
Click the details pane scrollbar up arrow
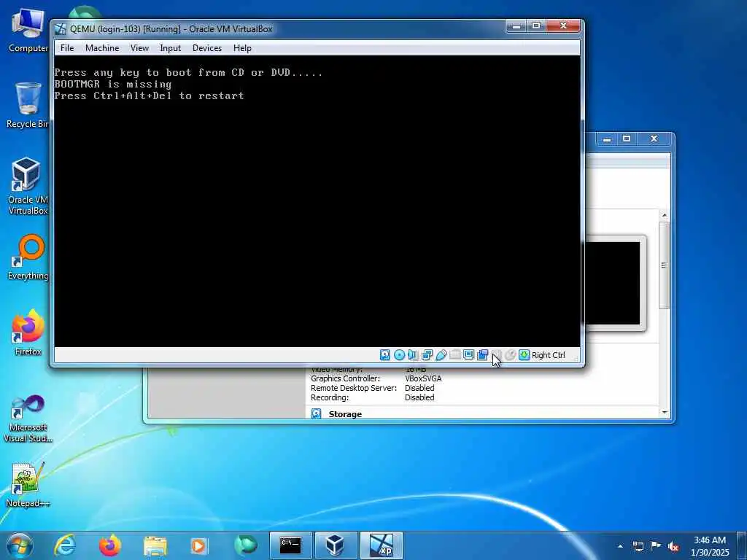(x=665, y=215)
